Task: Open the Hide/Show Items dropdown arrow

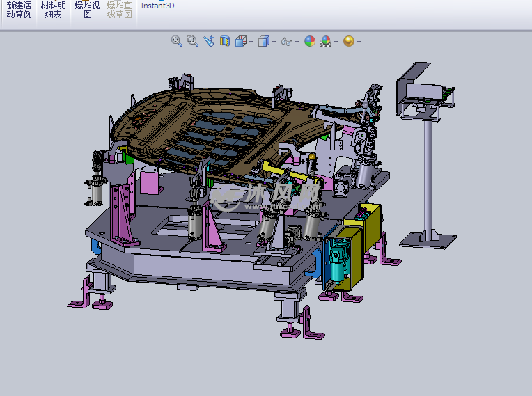Action: click(297, 42)
